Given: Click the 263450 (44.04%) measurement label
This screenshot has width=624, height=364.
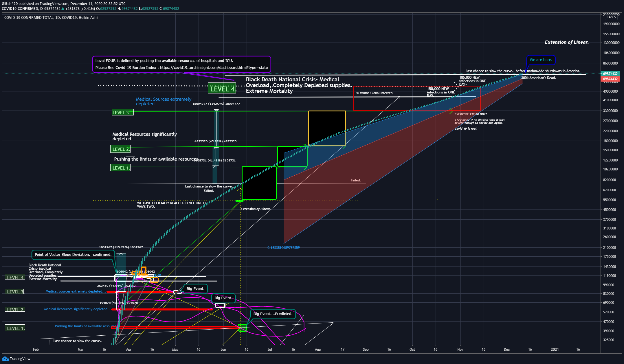Looking at the screenshot, I should tap(116, 286).
